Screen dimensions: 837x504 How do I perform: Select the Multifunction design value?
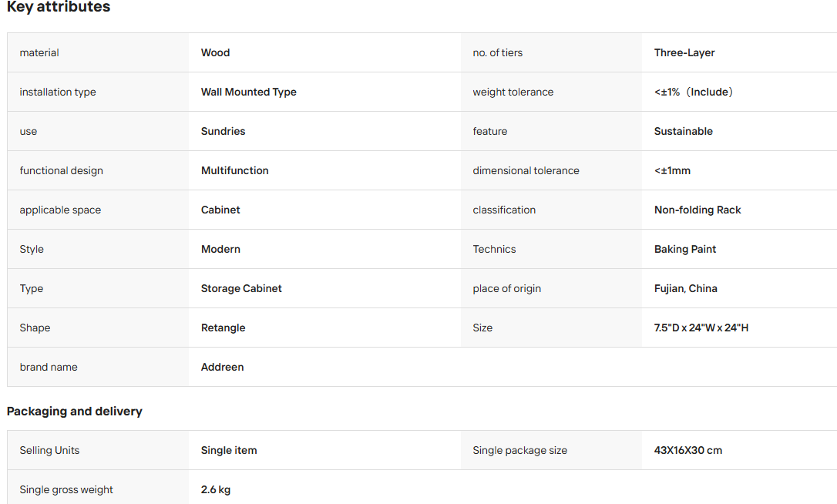click(x=234, y=171)
